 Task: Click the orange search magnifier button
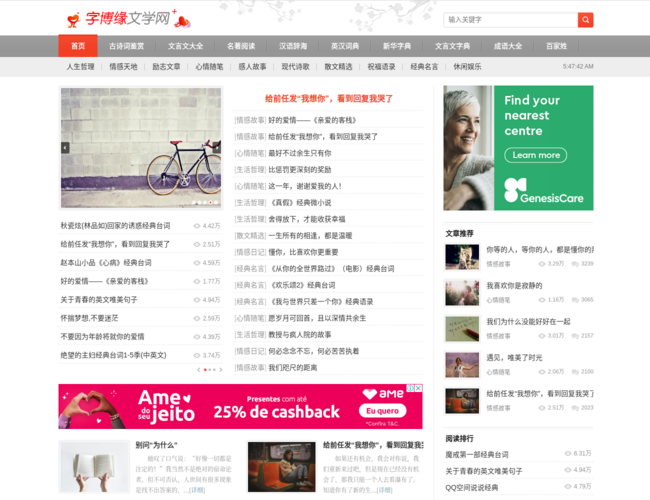click(585, 20)
